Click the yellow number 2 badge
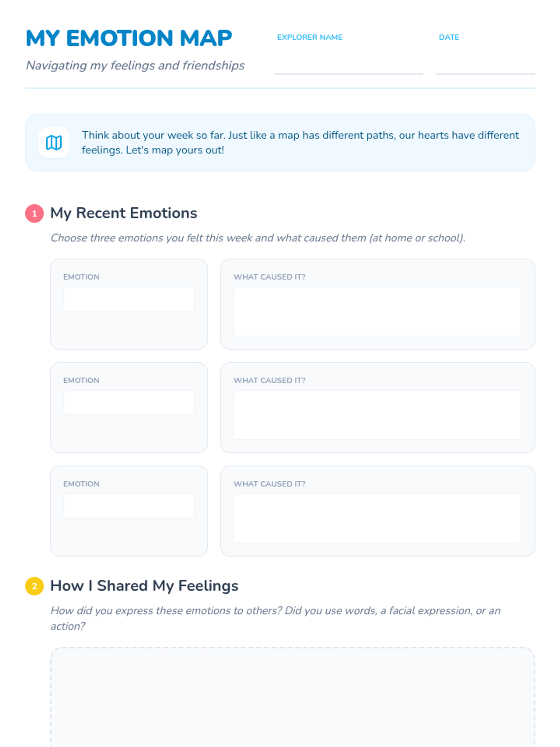The height and width of the screenshot is (747, 560). pyautogui.click(x=34, y=586)
